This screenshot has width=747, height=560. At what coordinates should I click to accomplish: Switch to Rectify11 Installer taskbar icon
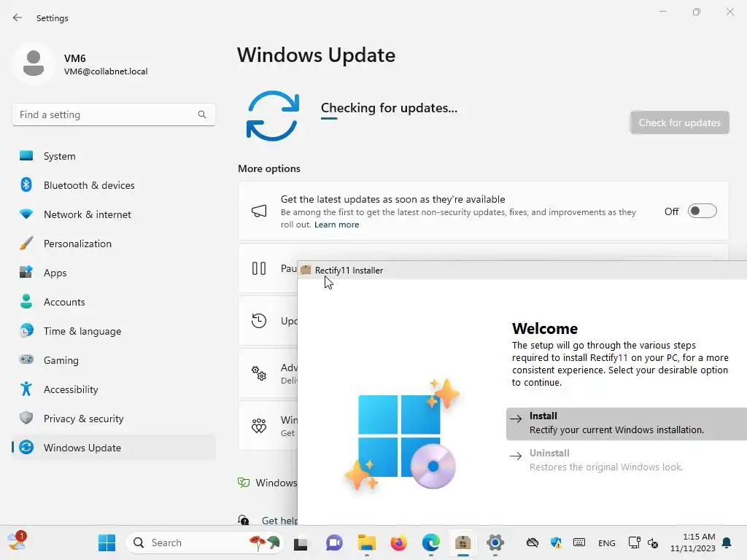pos(462,542)
